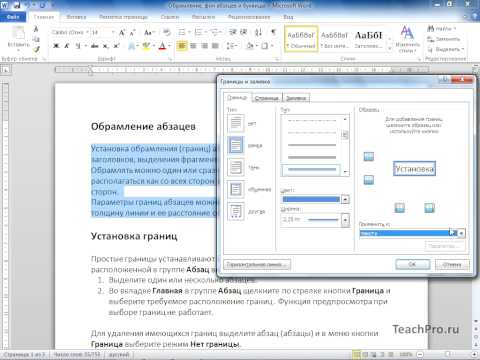Screen dimensions: 480x360
Task: Click the 'Горизонтальная линия' button
Action: (257, 265)
